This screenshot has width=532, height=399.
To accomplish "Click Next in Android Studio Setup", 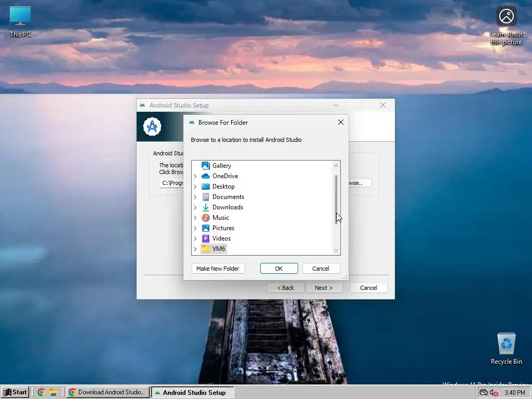I will point(324,288).
